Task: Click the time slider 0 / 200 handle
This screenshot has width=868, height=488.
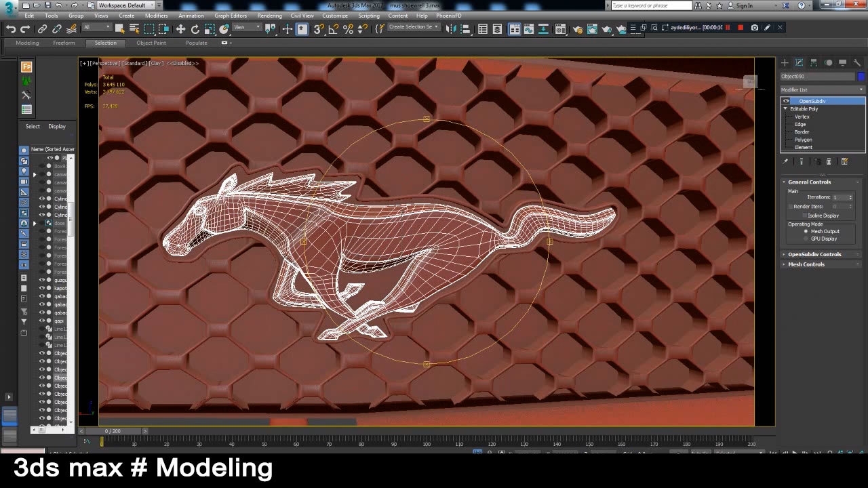Action: pos(113,431)
